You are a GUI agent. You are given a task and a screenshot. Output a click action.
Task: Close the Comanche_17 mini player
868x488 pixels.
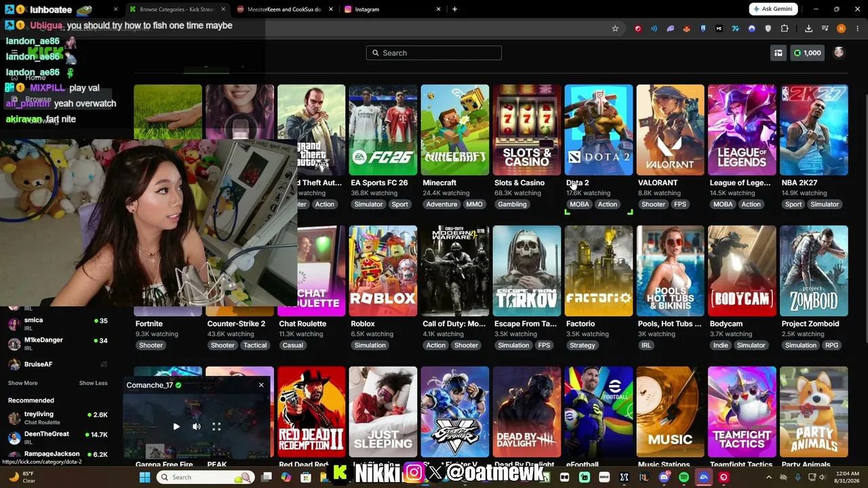(261, 385)
